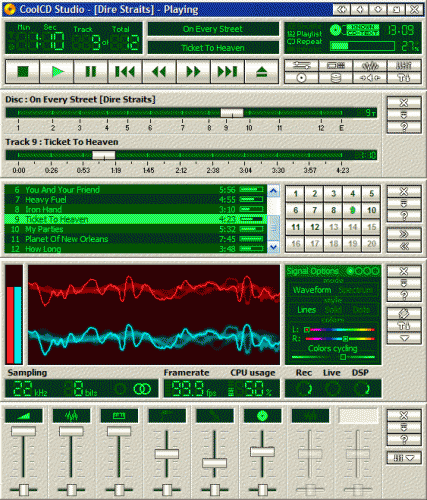Select Spectrum mode in Signal Options
The width and height of the screenshot is (427, 500).
pos(355,290)
